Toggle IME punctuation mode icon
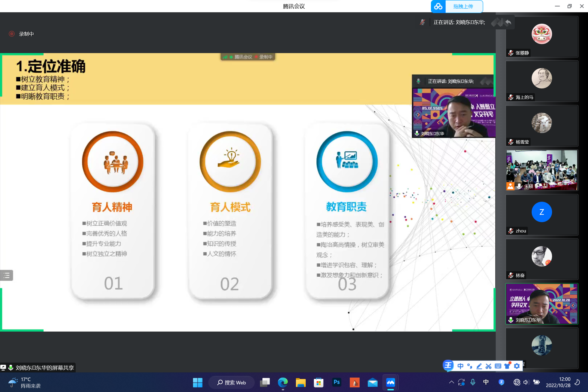Image resolution: width=588 pixels, height=392 pixels. pyautogui.click(x=470, y=366)
